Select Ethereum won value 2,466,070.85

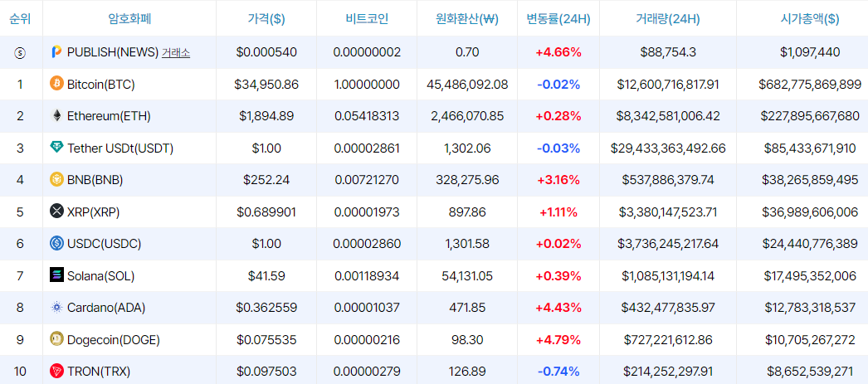tap(467, 116)
